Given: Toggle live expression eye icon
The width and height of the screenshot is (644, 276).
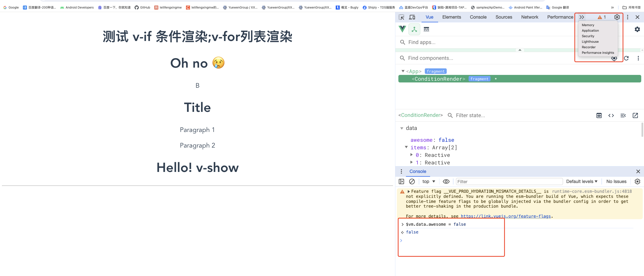Looking at the screenshot, I should pos(446,181).
